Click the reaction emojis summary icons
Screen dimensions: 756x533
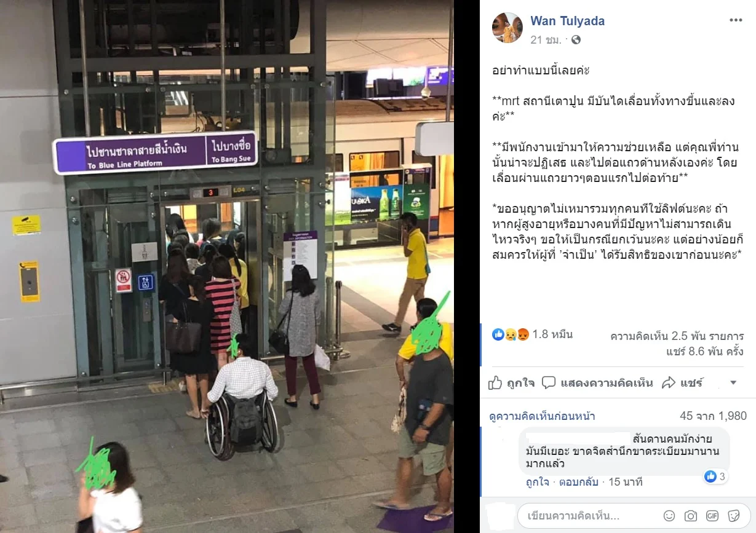click(511, 334)
